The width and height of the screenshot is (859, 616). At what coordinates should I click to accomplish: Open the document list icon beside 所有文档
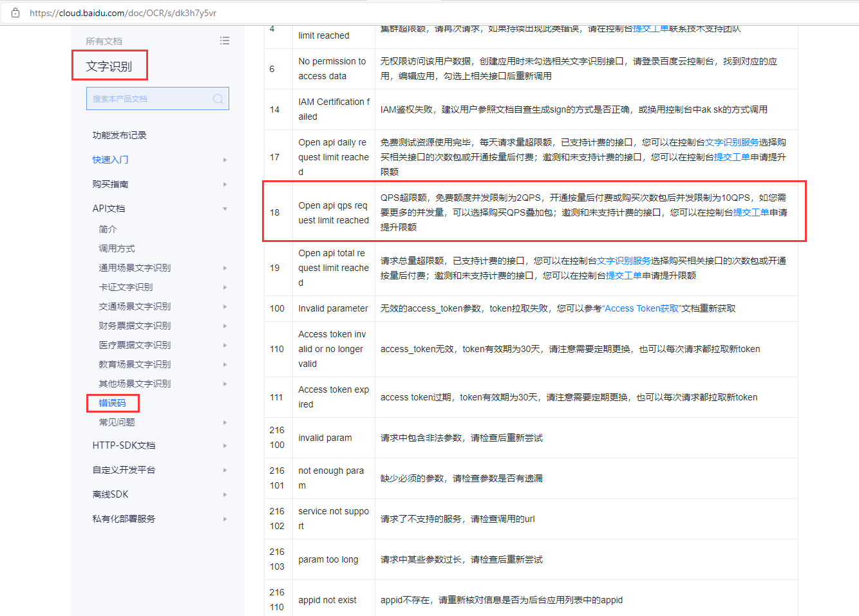pos(225,40)
